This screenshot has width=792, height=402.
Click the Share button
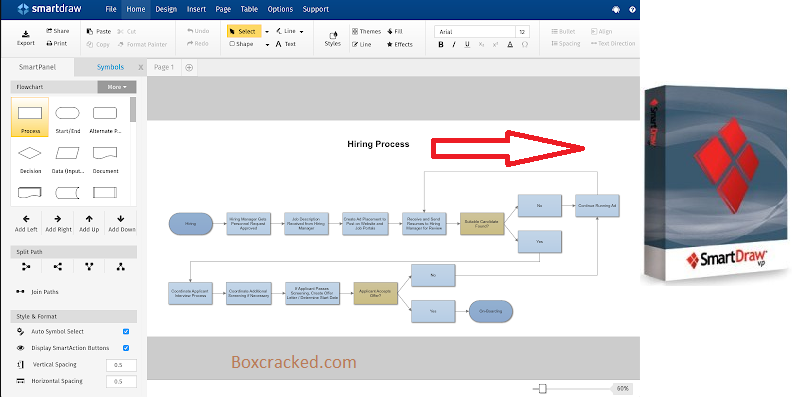click(58, 31)
